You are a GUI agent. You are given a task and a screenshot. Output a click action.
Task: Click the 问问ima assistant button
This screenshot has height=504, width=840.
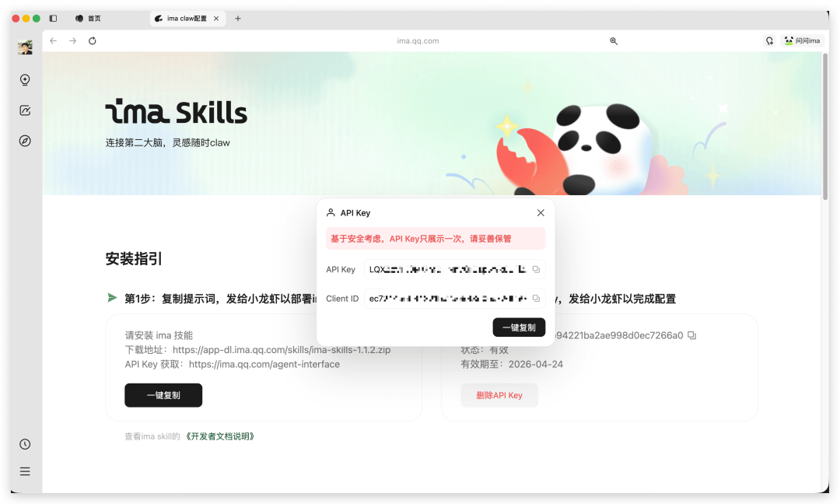(x=801, y=40)
